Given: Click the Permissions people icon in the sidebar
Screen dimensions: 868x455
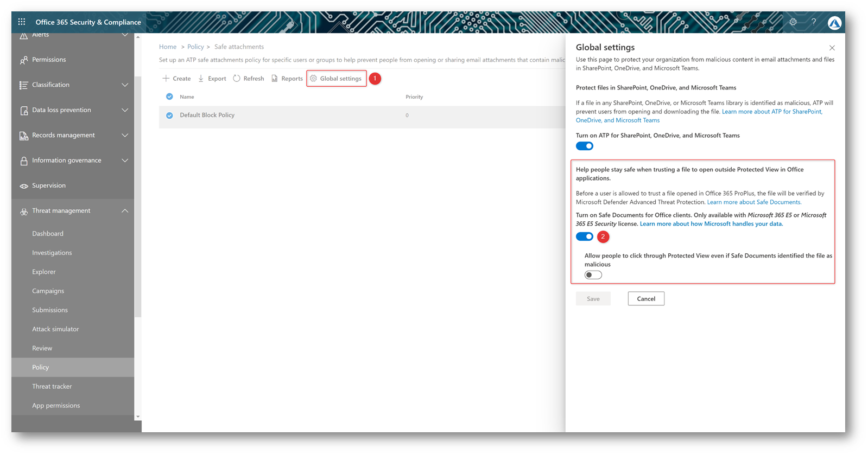Looking at the screenshot, I should [23, 60].
